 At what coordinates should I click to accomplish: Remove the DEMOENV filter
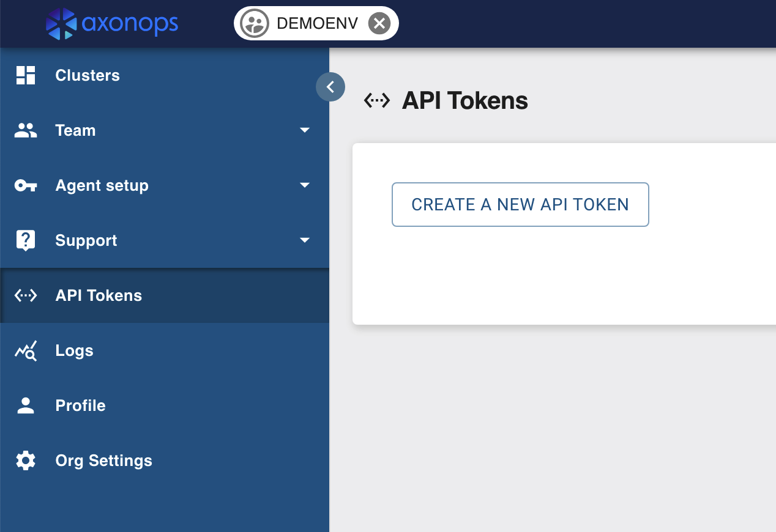379,23
